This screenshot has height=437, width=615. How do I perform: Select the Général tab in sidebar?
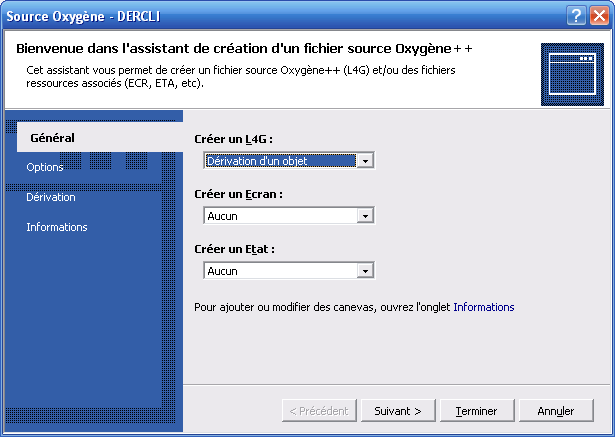(x=52, y=138)
